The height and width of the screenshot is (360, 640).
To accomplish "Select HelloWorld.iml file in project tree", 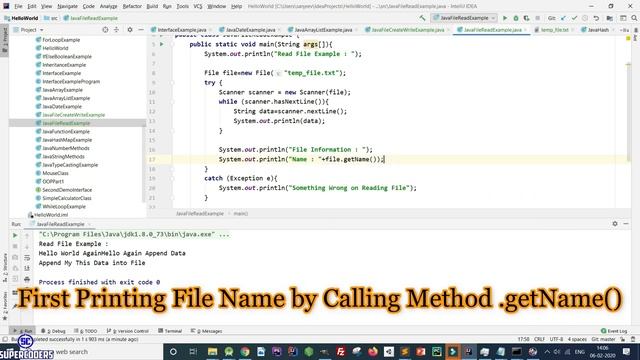I will 51,215.
